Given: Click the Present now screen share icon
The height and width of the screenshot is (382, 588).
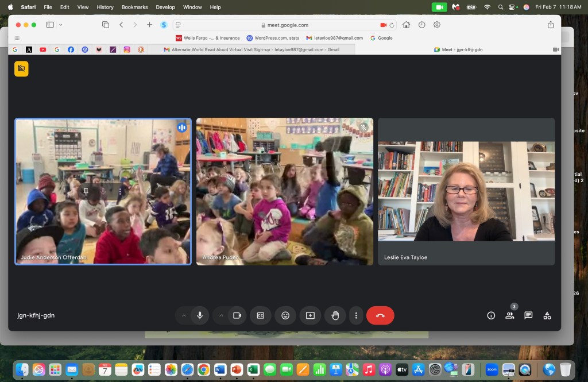Looking at the screenshot, I should (310, 315).
